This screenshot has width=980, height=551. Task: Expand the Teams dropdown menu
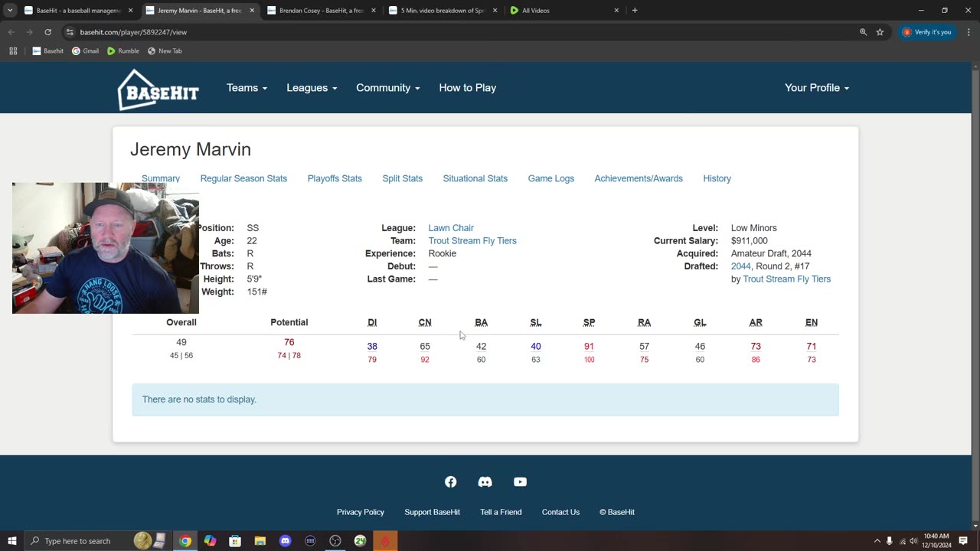coord(247,88)
